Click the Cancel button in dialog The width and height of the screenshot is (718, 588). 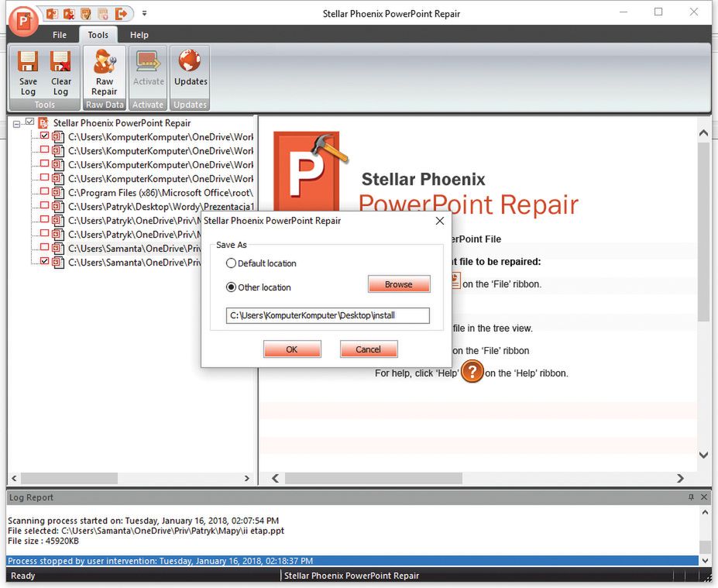click(x=369, y=349)
